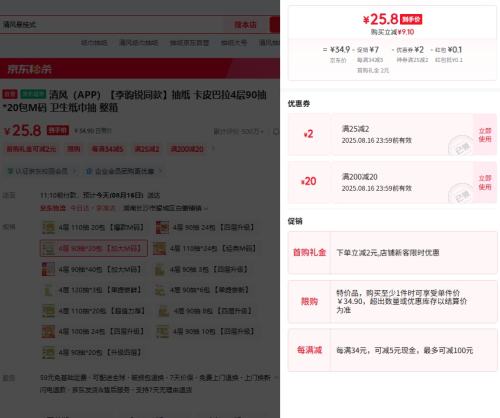Click the ¥25.8 price in the coupon panel
The width and height of the screenshot is (500, 418).
(x=381, y=19)
